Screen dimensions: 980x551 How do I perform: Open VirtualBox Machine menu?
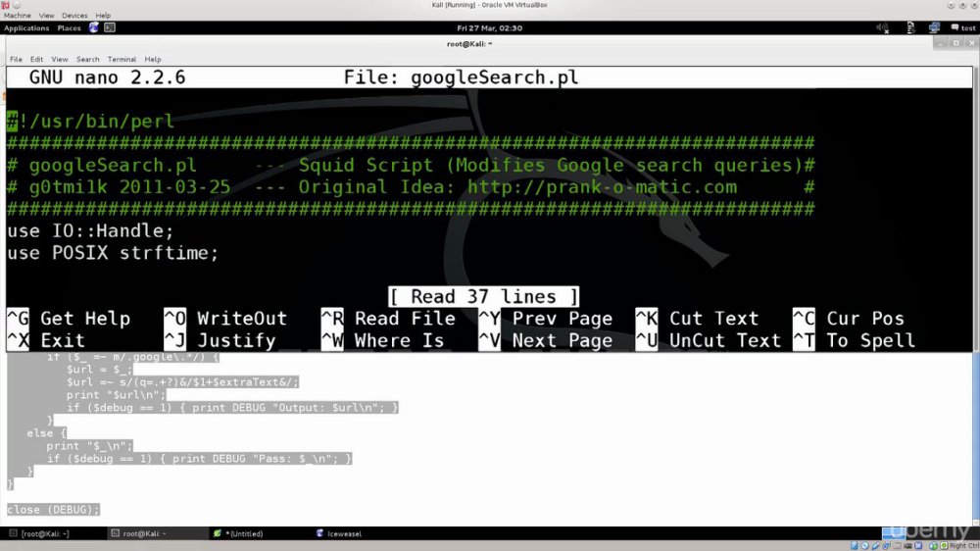17,15
